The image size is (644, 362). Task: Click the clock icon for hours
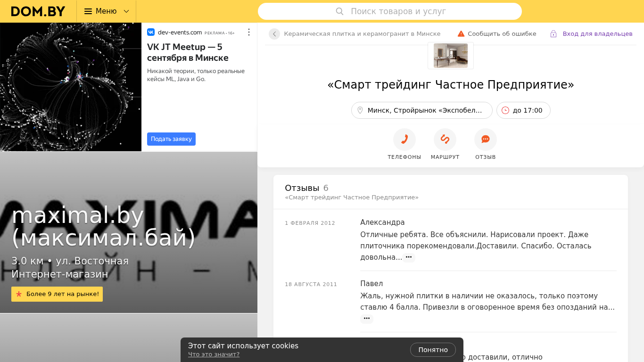point(505,110)
